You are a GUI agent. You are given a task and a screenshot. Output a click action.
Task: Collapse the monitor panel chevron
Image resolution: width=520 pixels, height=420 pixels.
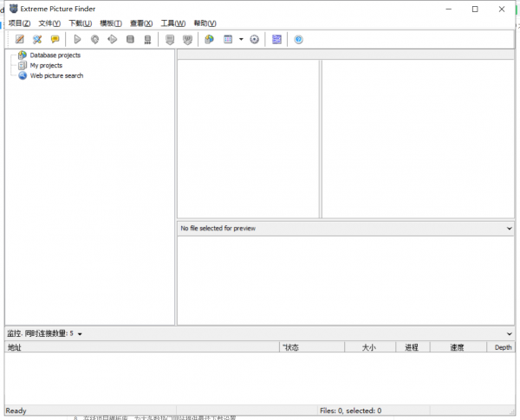(x=509, y=333)
